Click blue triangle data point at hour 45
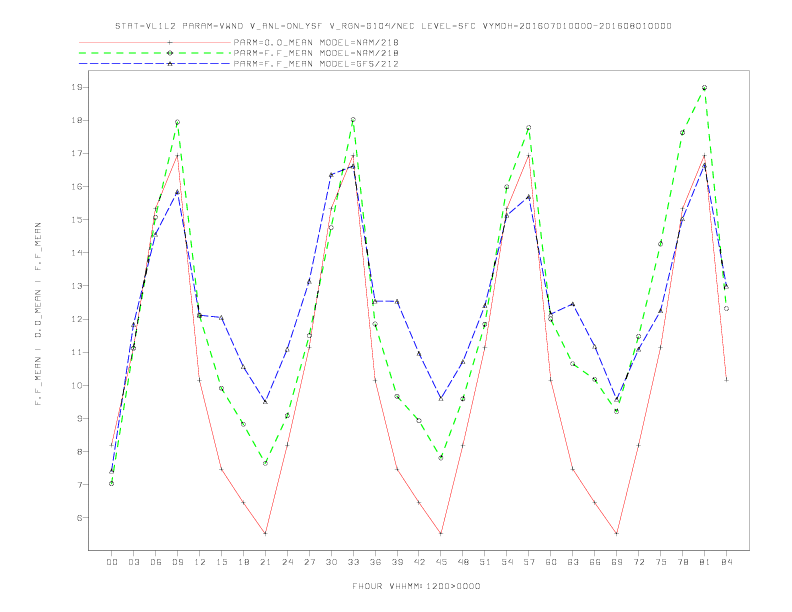The image size is (792, 612). coord(441,398)
